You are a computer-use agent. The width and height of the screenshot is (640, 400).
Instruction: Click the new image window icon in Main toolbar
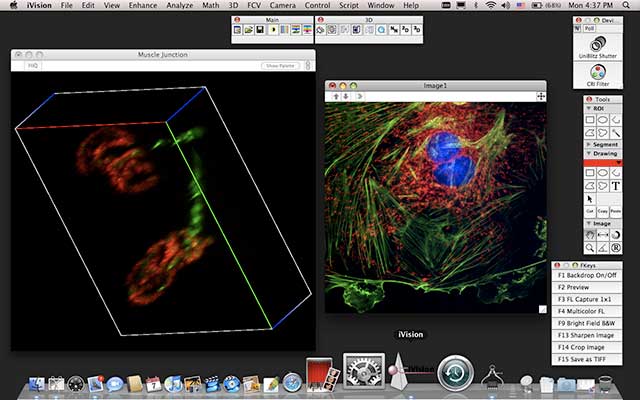coord(237,30)
